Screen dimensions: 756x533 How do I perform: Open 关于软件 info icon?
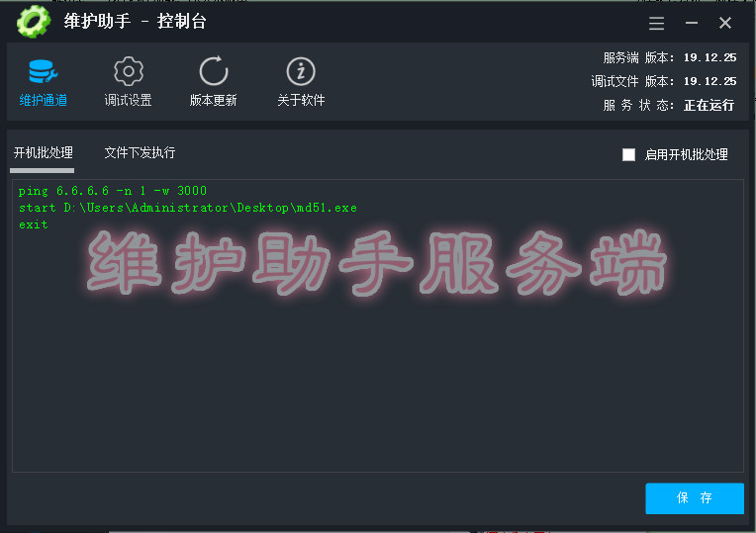pyautogui.click(x=301, y=71)
